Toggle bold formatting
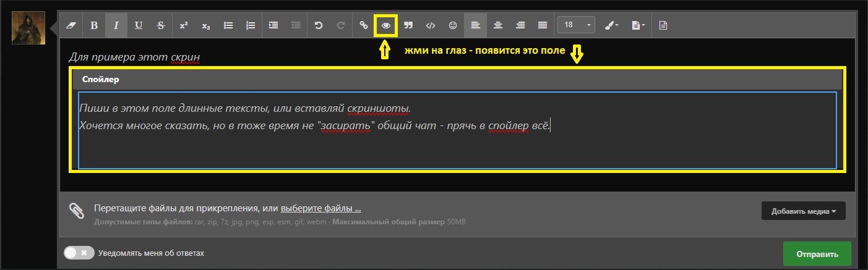This screenshot has height=270, width=868. coord(94,25)
